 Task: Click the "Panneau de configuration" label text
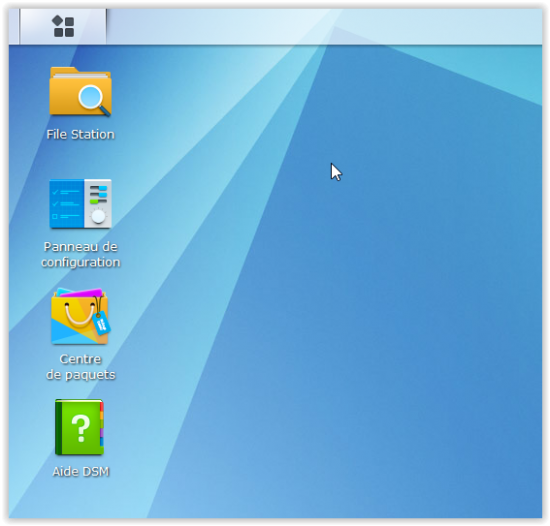81,255
